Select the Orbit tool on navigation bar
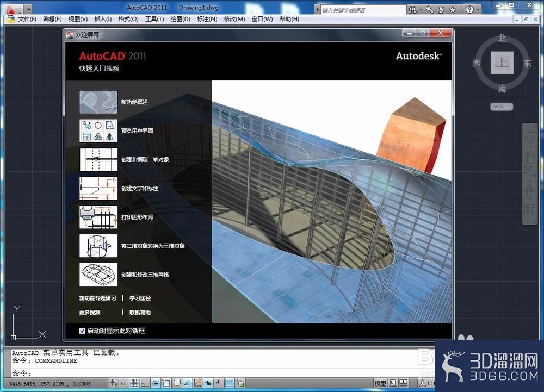Viewport: 544px width, 392px height. coord(530,190)
